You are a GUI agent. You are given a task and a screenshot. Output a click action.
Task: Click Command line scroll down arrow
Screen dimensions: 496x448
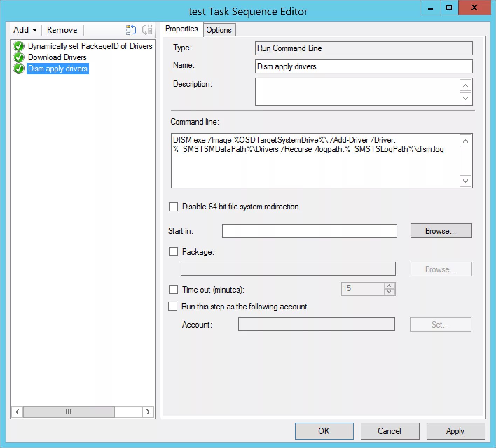tap(466, 181)
